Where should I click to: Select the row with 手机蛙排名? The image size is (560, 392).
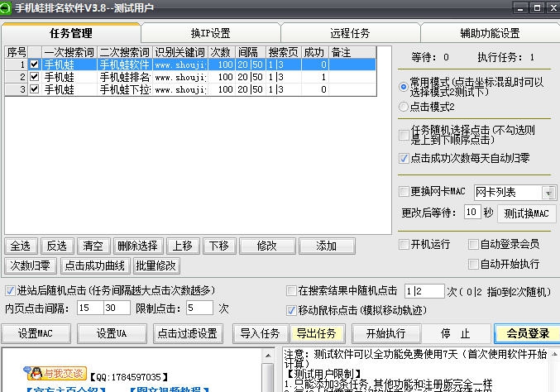pos(191,77)
